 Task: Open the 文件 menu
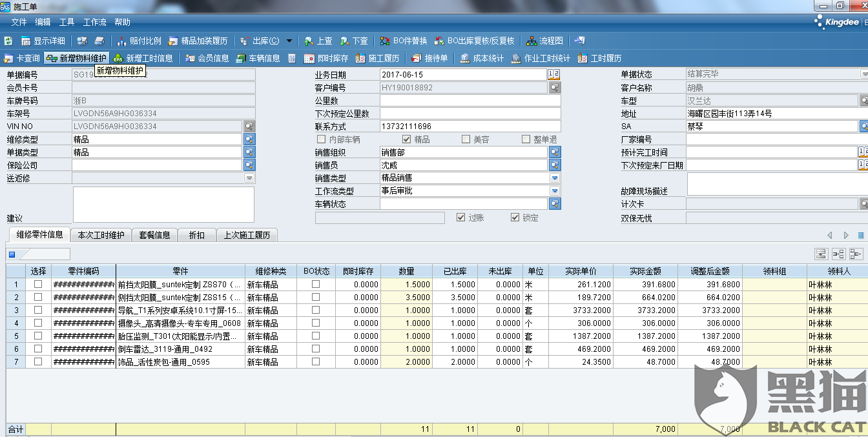(19, 22)
